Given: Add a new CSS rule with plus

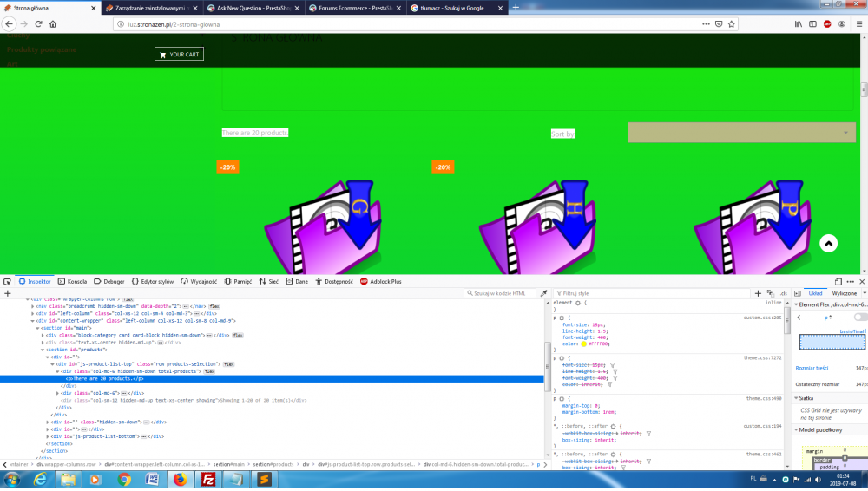Looking at the screenshot, I should pos(758,293).
